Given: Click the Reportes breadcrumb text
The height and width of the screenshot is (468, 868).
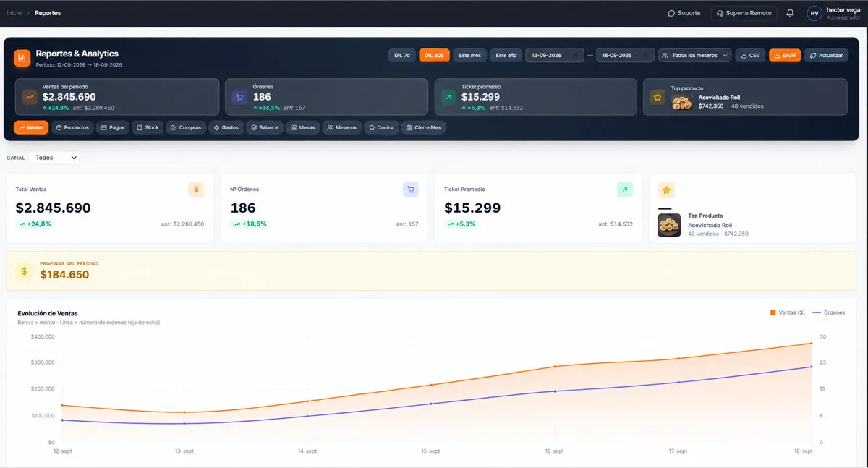Looking at the screenshot, I should 48,13.
